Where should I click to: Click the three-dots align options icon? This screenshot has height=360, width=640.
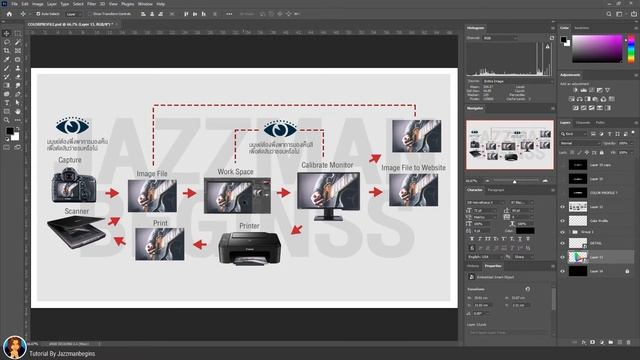coord(229,14)
